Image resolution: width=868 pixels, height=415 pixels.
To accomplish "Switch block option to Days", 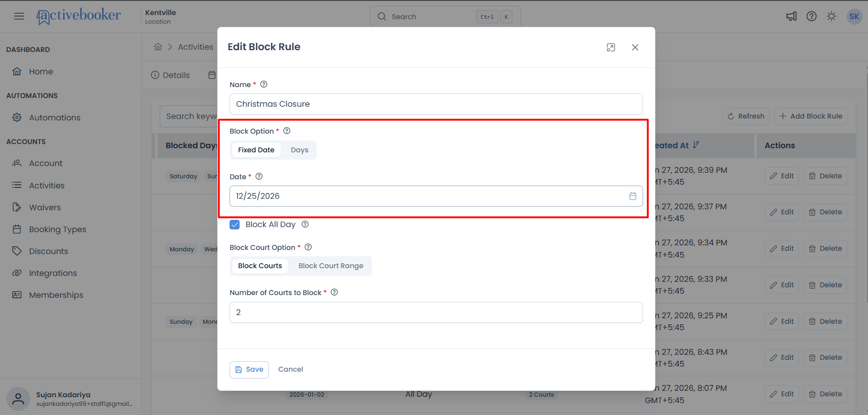I will tap(299, 150).
